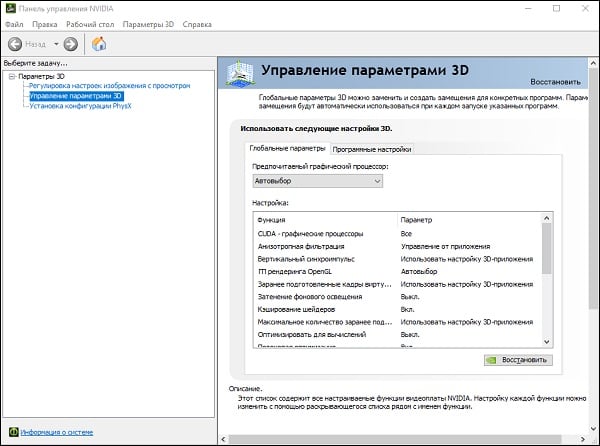Click the Forward arrow icon in toolbar

coord(70,43)
